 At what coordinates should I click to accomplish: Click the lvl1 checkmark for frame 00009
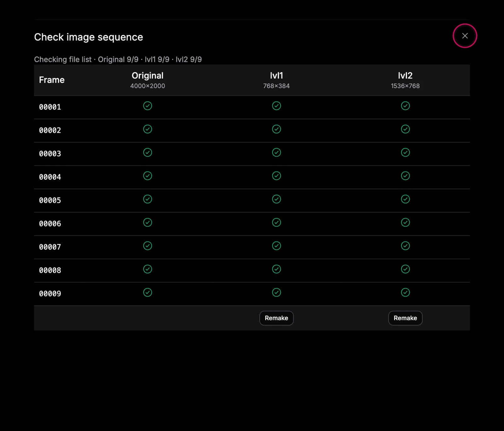(x=276, y=292)
